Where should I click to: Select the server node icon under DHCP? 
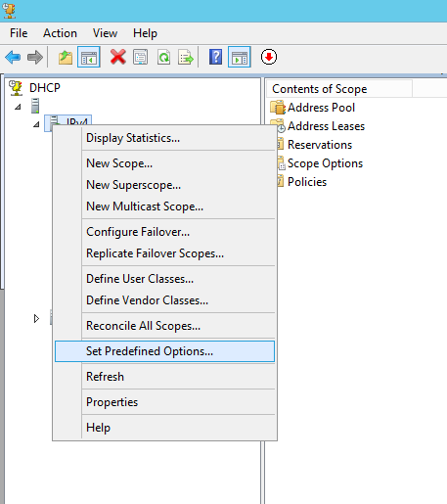pyautogui.click(x=35, y=106)
